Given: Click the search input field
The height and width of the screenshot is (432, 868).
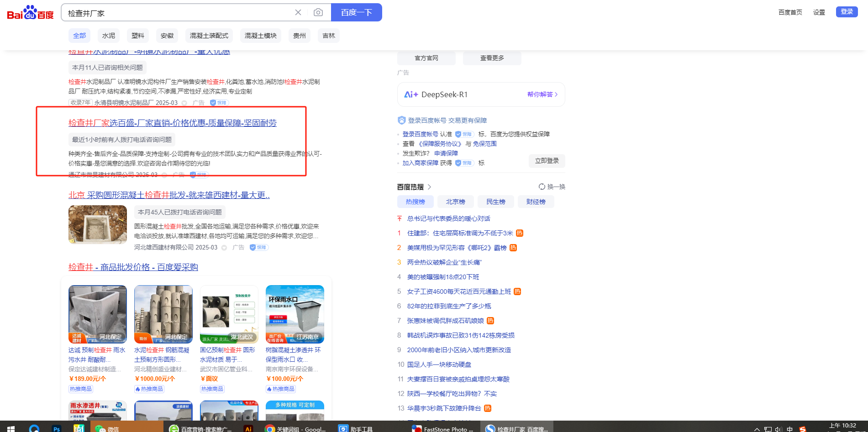Looking at the screenshot, I should 178,13.
